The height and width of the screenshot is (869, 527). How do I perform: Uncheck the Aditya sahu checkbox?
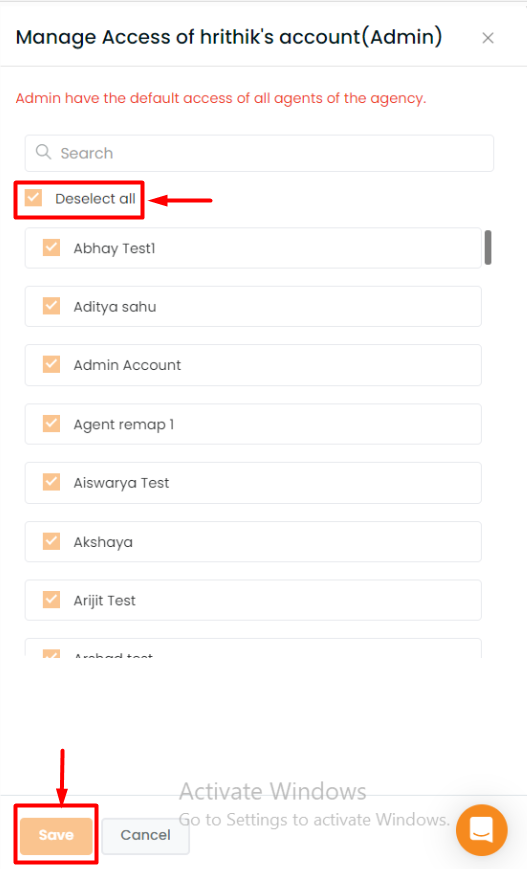pyautogui.click(x=52, y=306)
